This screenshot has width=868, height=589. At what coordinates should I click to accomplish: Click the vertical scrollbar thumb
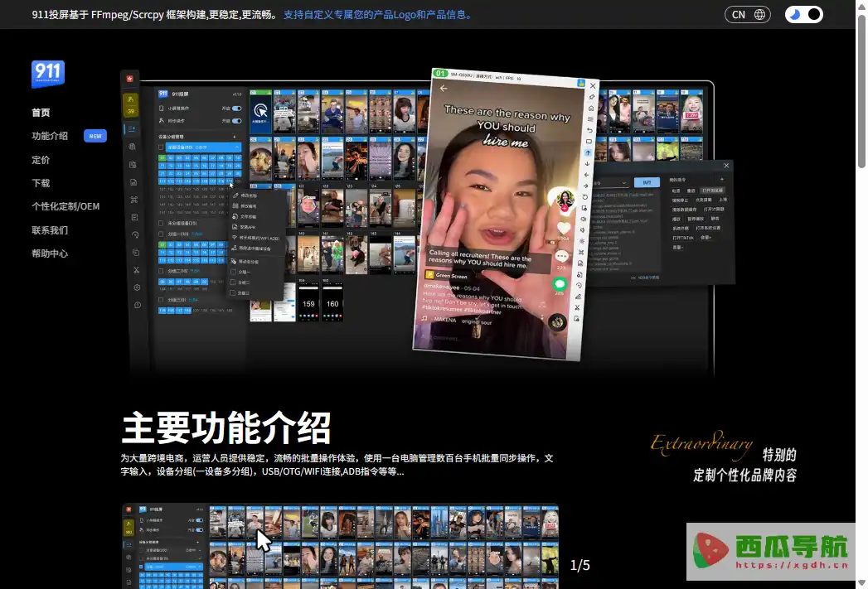tap(862, 91)
